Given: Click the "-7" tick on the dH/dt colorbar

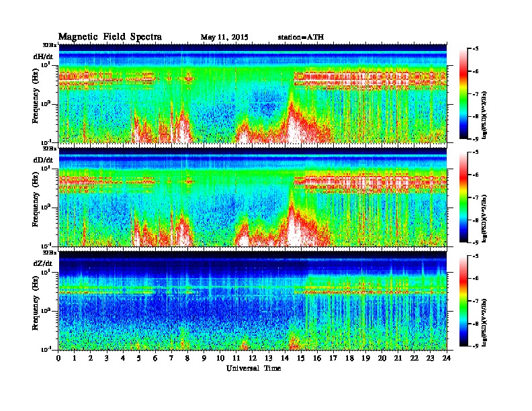Looking at the screenshot, I should [476, 94].
